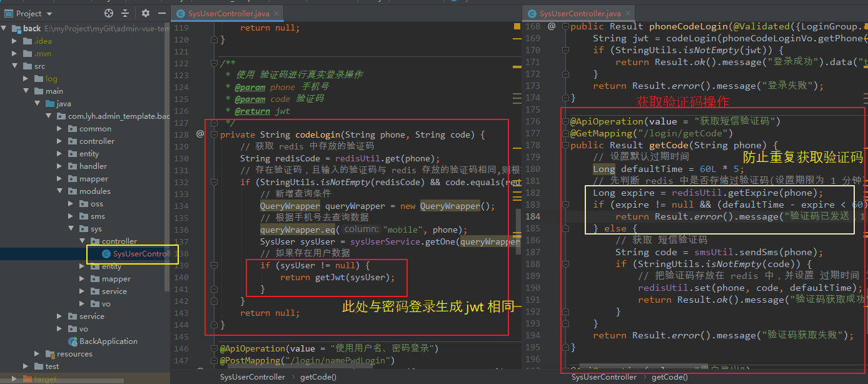Click the handler package folder icon
Image resolution: width=868 pixels, height=384 pixels.
tap(73, 166)
